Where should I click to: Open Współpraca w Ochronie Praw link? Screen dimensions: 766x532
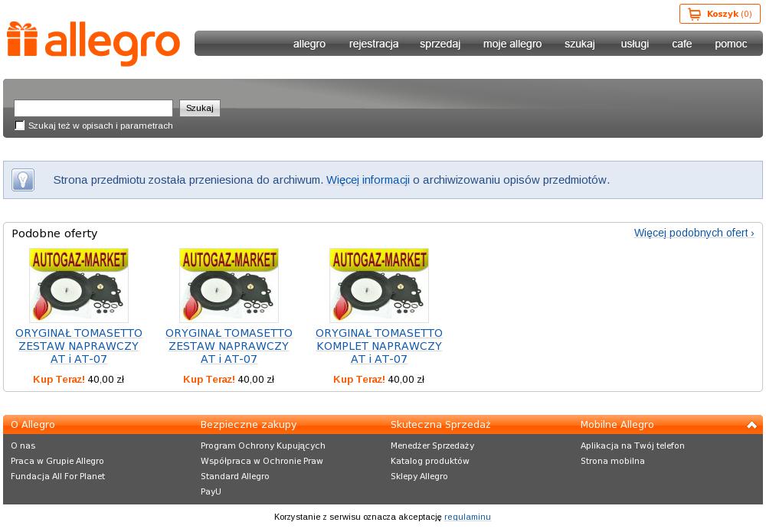pyautogui.click(x=262, y=461)
